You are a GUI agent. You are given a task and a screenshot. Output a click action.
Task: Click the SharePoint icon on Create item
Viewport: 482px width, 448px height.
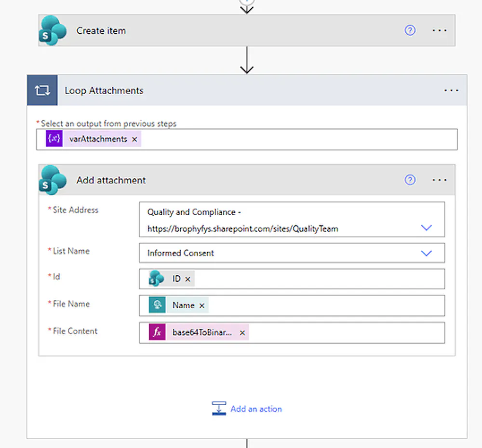point(53,30)
